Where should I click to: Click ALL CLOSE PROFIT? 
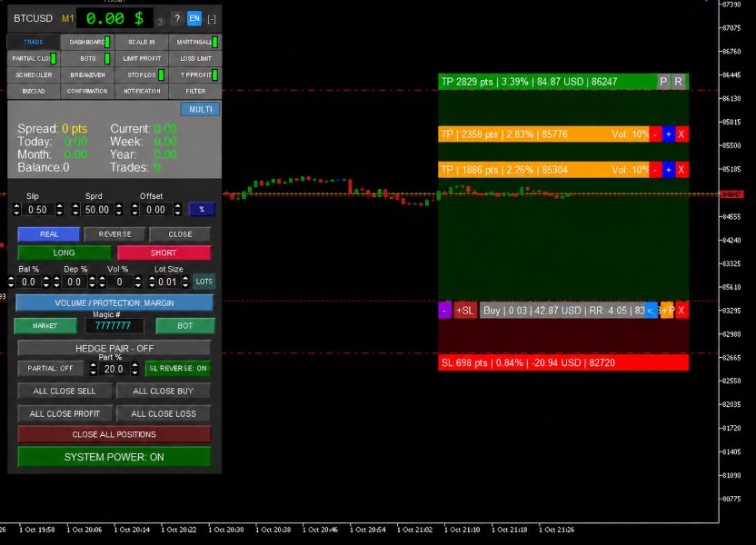pos(65,413)
